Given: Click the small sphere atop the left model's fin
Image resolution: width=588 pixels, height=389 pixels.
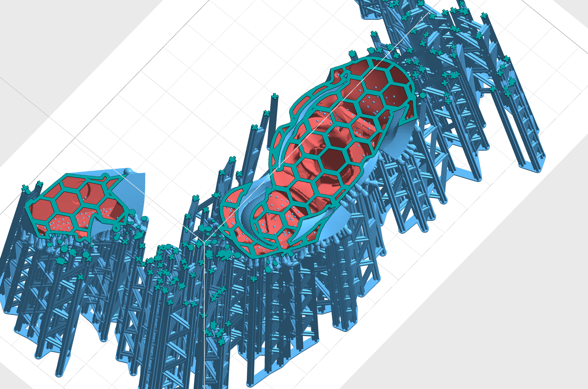Looking at the screenshot, I should point(128,171).
